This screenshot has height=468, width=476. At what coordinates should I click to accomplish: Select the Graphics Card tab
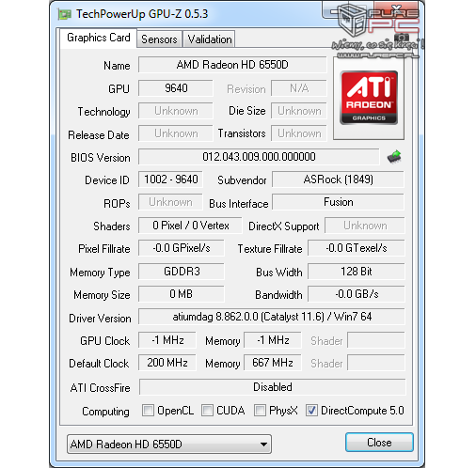(99, 38)
